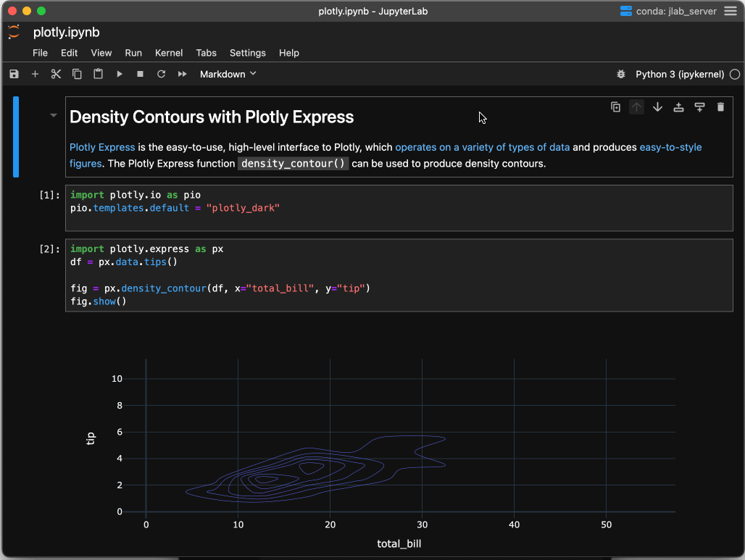Collapse the Density Contours heading section
The height and width of the screenshot is (560, 745).
pyautogui.click(x=53, y=115)
